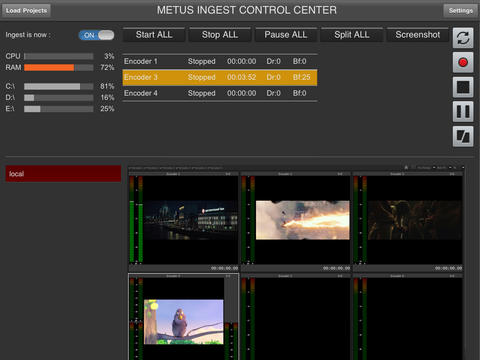Viewport: 480px width, 360px height.
Task: Click the pause icon button
Action: (x=463, y=112)
